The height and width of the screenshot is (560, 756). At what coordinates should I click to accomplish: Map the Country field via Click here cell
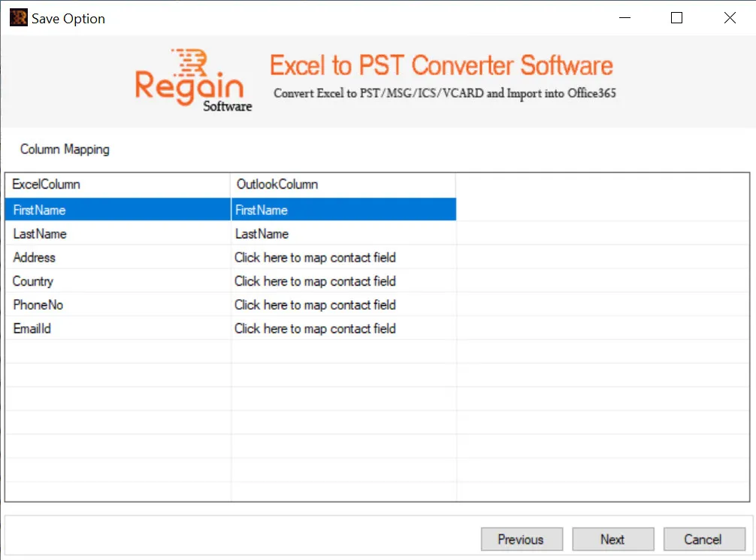point(343,280)
